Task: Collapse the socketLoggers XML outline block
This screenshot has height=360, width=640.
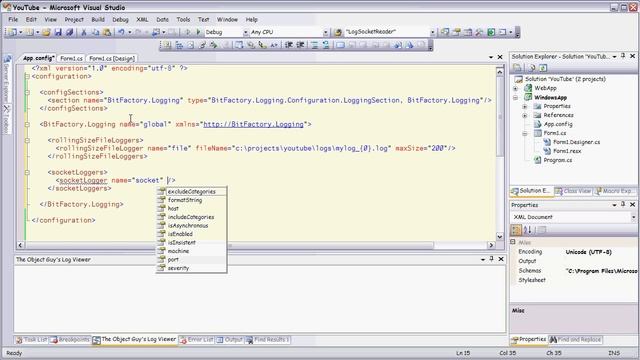Action: pos(27,172)
